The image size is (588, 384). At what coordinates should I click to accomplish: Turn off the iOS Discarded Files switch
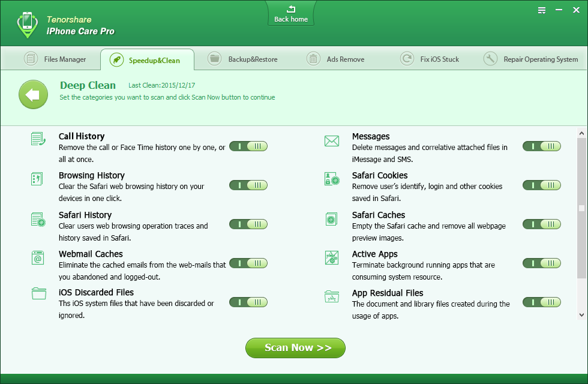tap(248, 302)
